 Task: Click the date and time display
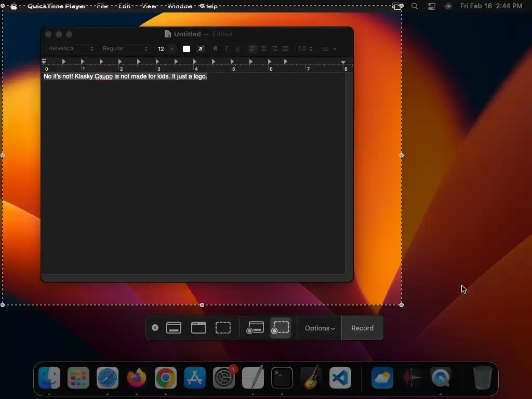[x=491, y=6]
